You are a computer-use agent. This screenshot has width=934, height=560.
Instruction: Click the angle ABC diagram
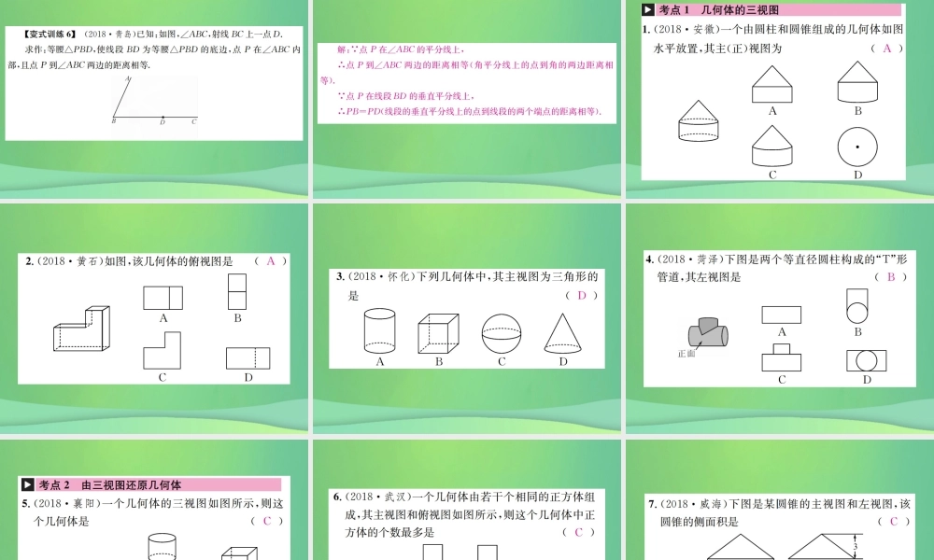(155, 100)
